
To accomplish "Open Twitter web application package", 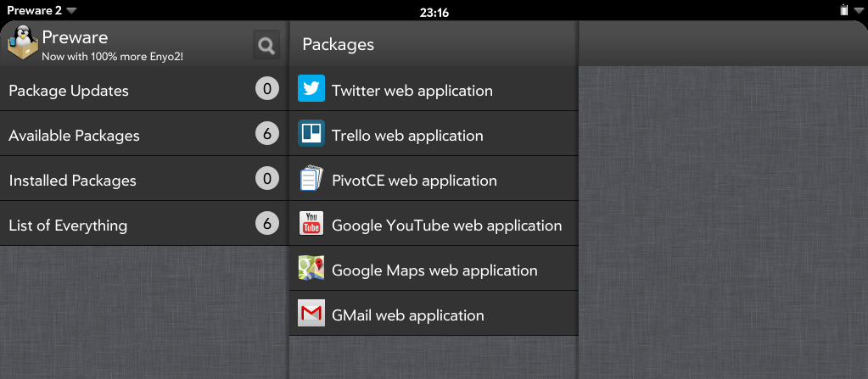I will point(412,90).
